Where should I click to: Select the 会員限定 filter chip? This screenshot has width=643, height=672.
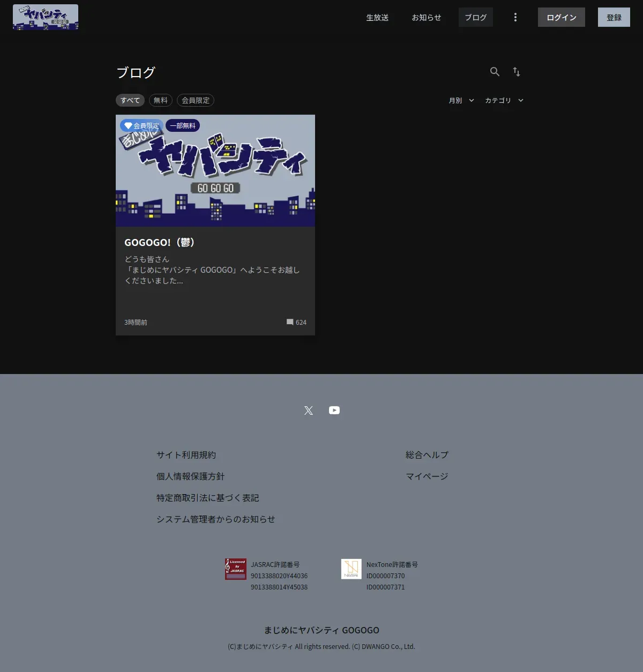click(196, 100)
